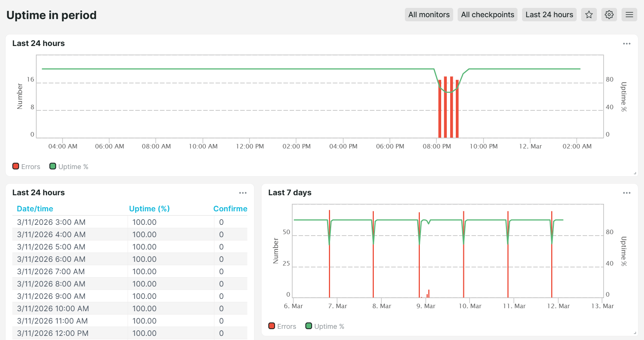Click the resize handle icon at the top chart's corner
The width and height of the screenshot is (644, 340).
[636, 172]
